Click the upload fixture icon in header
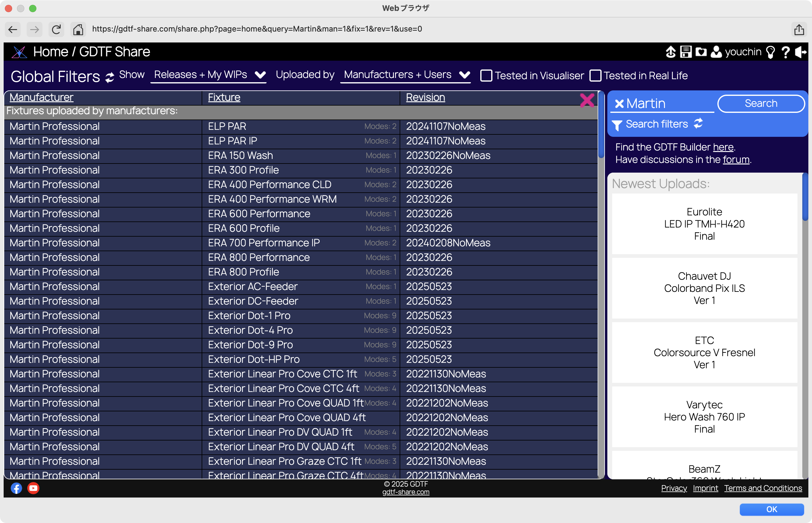Screen dimensions: 812x523 coord(670,52)
